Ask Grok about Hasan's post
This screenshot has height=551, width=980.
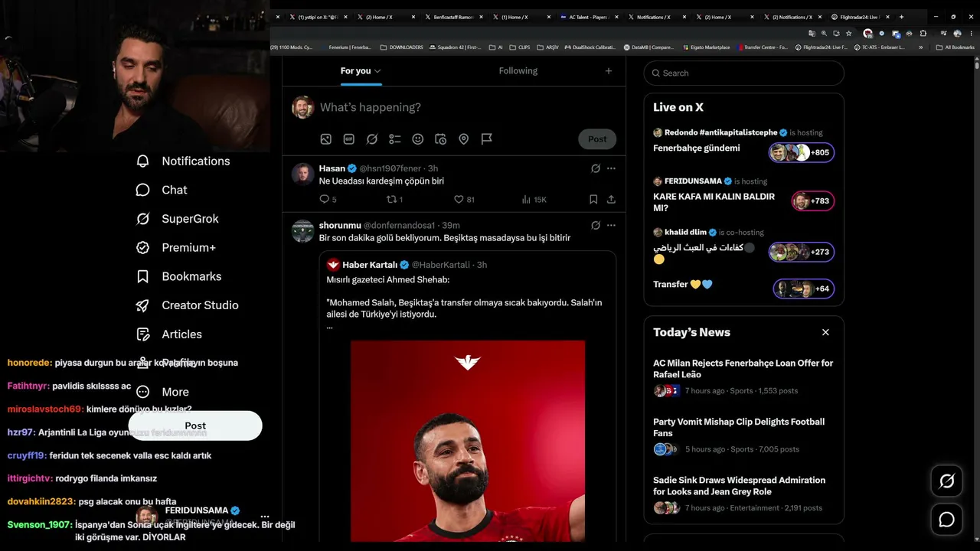pos(596,168)
